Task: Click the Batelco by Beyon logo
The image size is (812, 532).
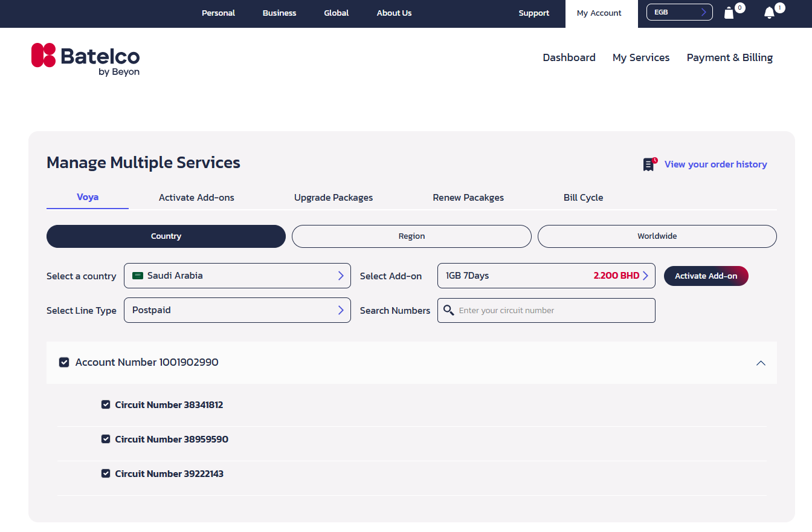Action: click(x=85, y=59)
